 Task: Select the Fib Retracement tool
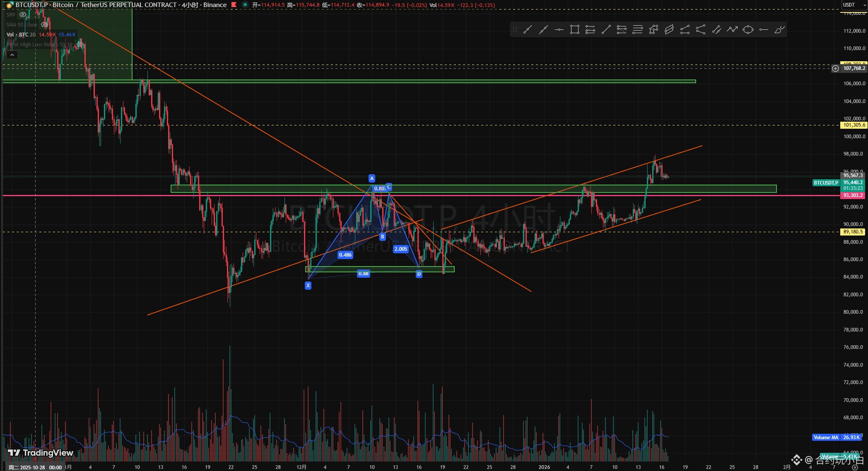tap(590, 29)
